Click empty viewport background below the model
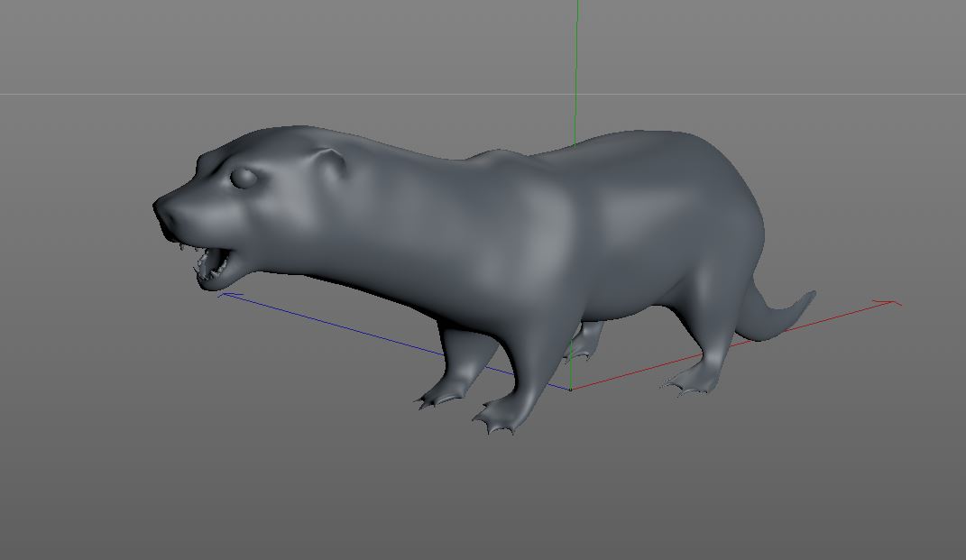Image resolution: width=966 pixels, height=560 pixels. click(x=483, y=499)
